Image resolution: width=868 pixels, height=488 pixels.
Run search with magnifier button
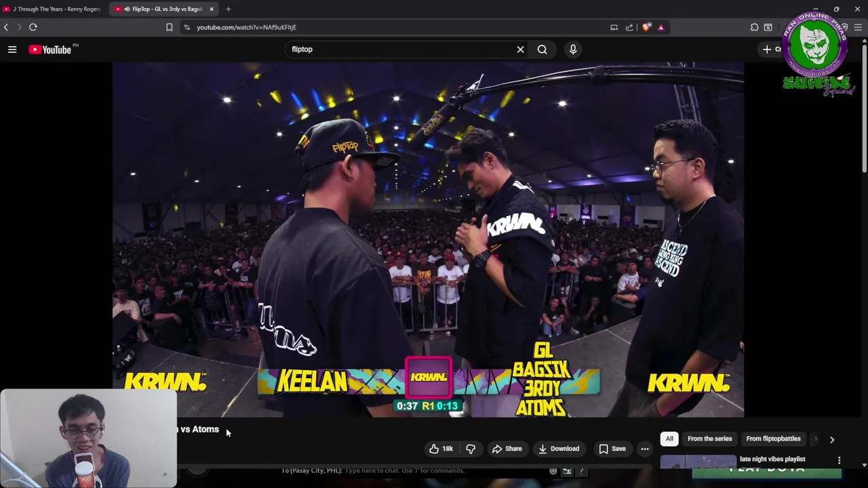click(x=542, y=49)
